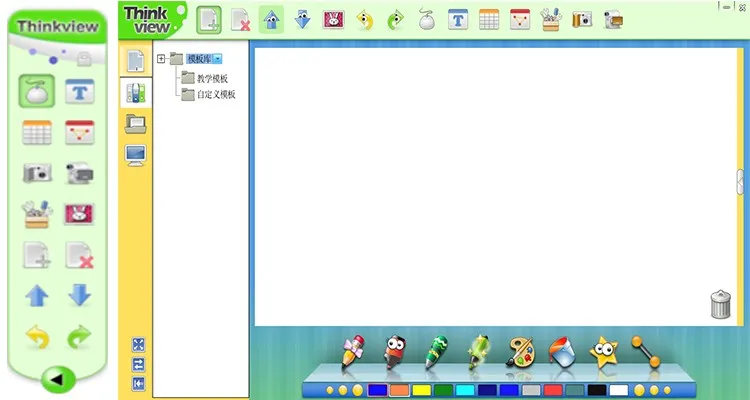Open the right-side collapsed panel handle

(x=740, y=182)
